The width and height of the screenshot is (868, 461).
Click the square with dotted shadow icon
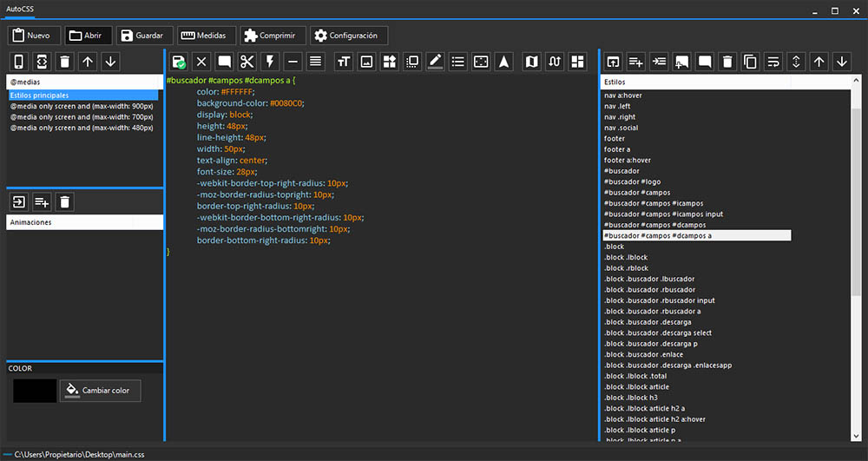412,62
